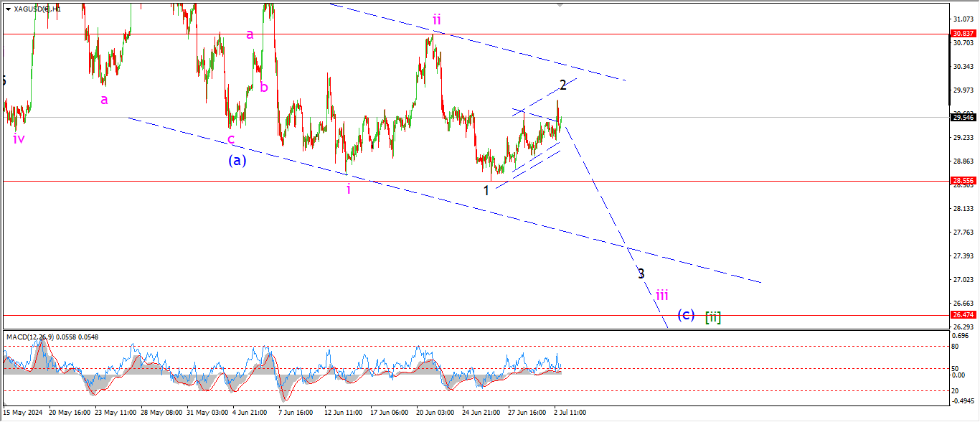Select the black 2 wave label
Viewport: 980px width, 422px height.
563,85
